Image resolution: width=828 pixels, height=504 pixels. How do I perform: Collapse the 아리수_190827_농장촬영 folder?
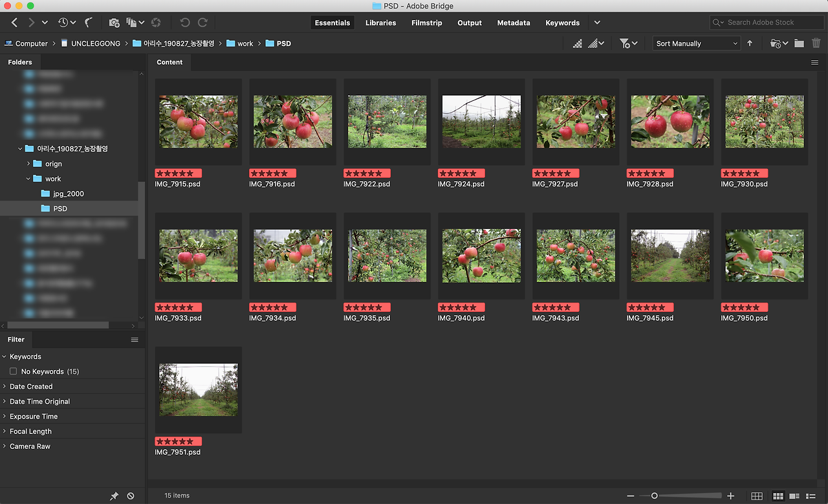[20, 149]
